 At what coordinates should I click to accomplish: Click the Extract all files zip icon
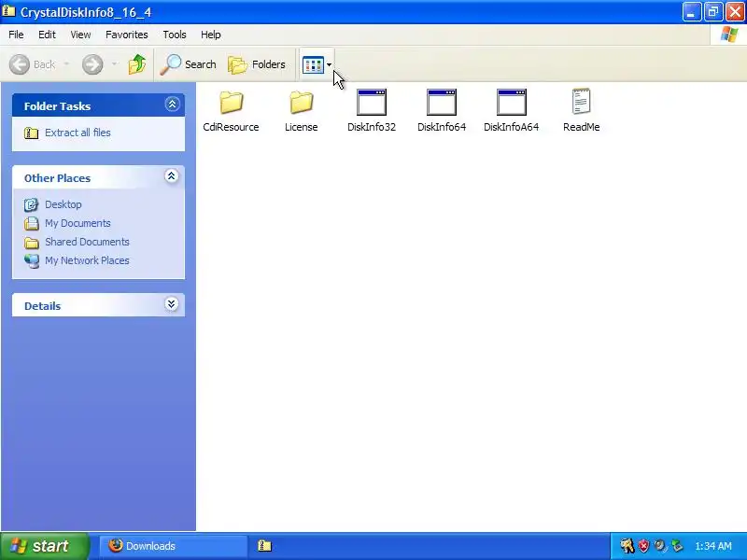click(32, 133)
